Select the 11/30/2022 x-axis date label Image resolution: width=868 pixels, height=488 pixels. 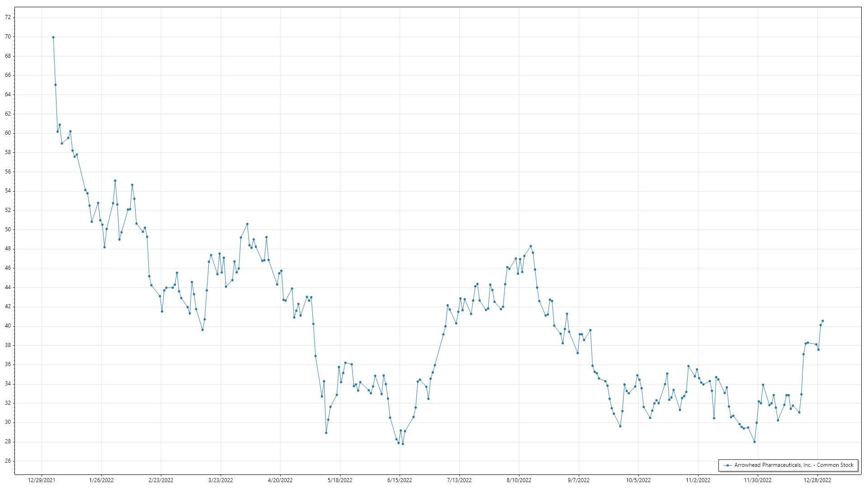click(x=758, y=480)
